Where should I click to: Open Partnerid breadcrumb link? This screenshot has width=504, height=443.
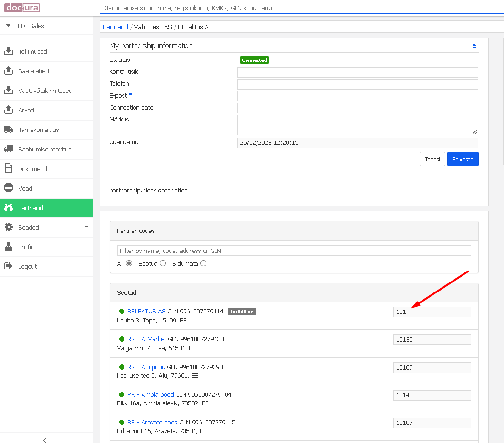(115, 27)
